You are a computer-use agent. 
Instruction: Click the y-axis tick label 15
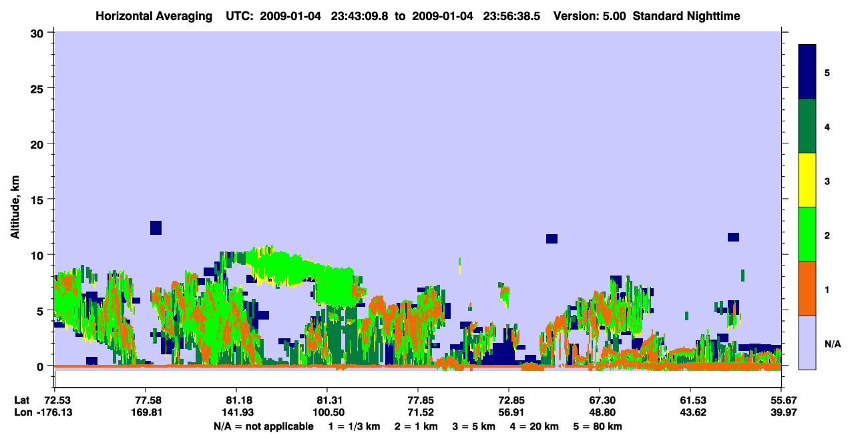tap(39, 199)
